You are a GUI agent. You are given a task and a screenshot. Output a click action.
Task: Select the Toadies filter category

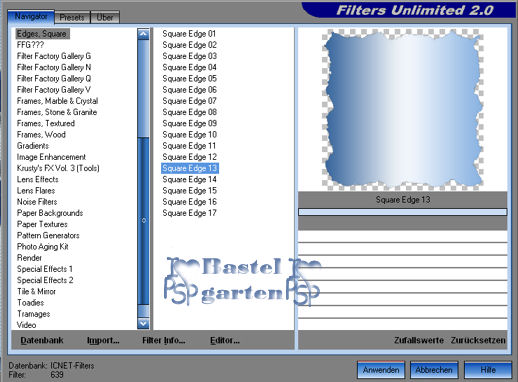(x=30, y=303)
